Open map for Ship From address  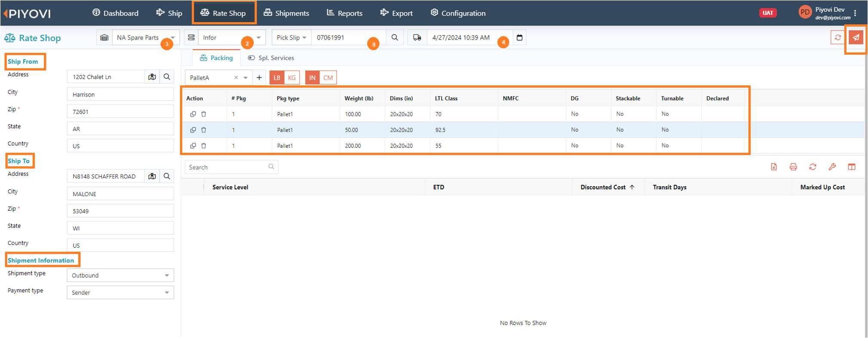(x=152, y=77)
